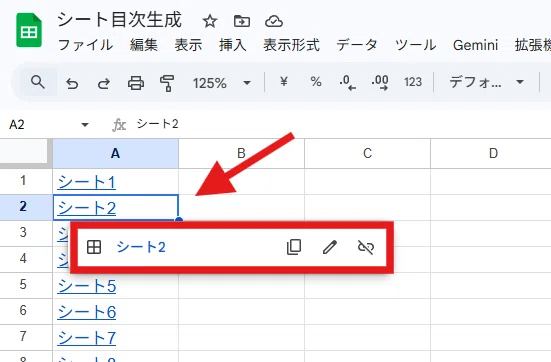The width and height of the screenshot is (551, 362).
Task: Open the 挿入 menu
Action: click(x=233, y=45)
